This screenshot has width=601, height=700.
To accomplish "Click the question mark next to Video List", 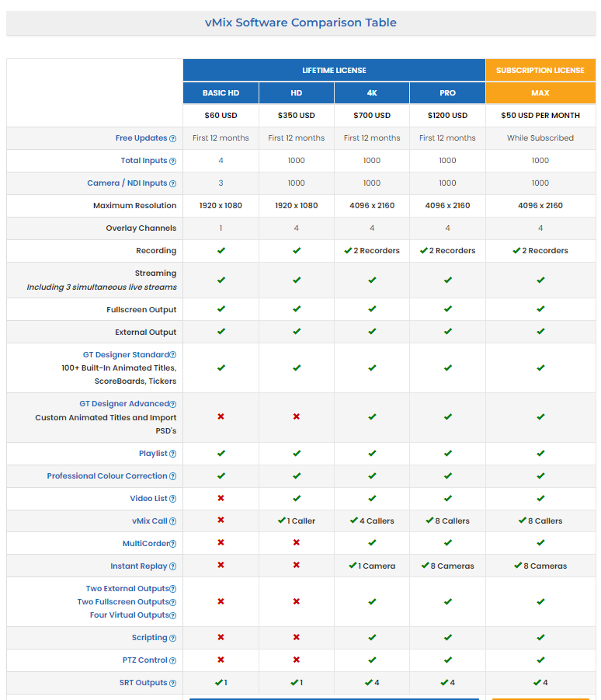I will point(172,499).
